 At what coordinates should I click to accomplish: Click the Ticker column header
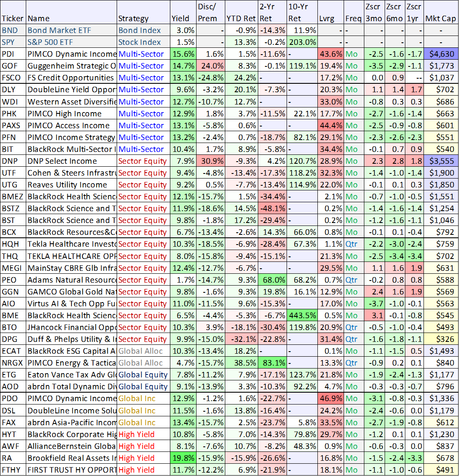[13, 12]
